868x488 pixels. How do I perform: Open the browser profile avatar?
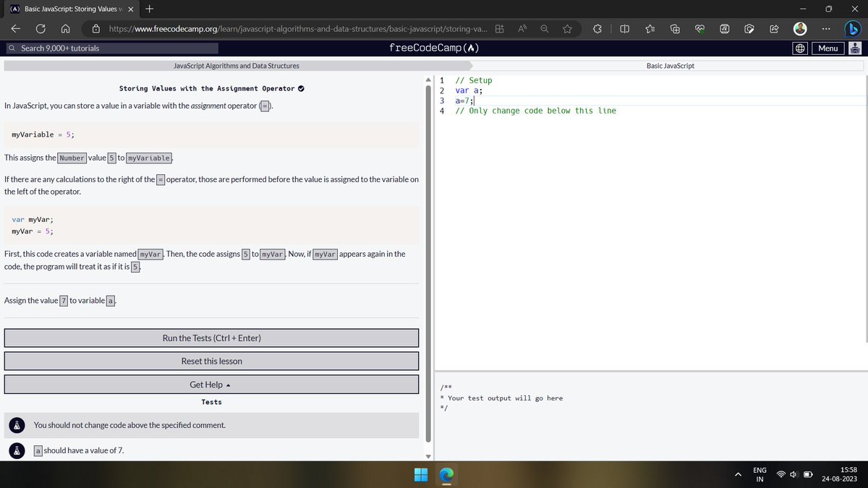click(800, 29)
